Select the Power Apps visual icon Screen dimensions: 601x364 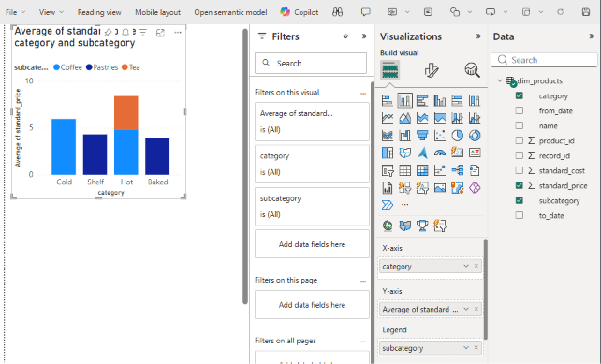(475, 188)
